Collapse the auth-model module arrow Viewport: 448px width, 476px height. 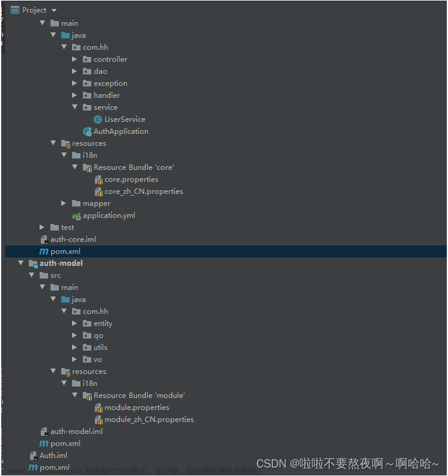[20, 263]
